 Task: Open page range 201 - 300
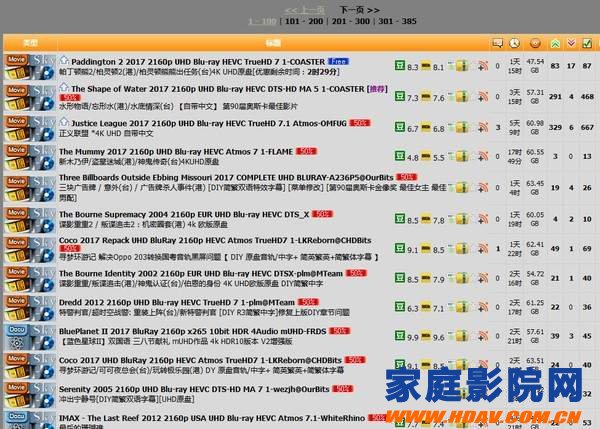tap(351, 21)
